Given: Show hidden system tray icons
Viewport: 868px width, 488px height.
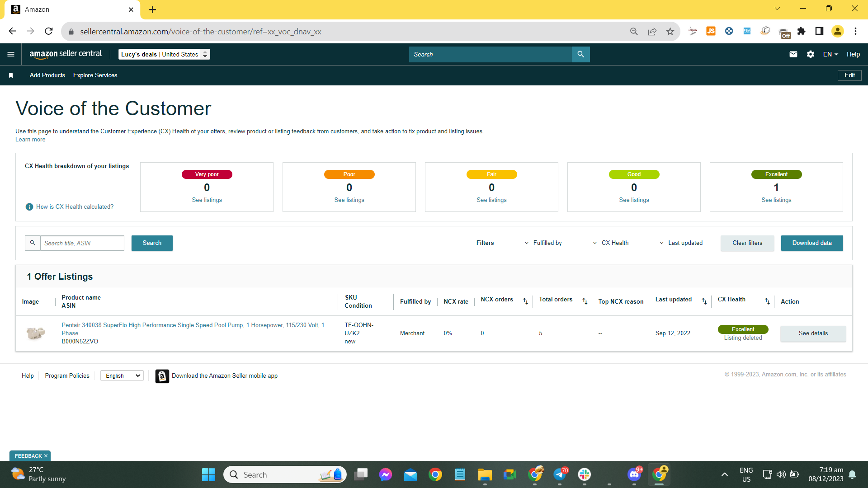Looking at the screenshot, I should pyautogui.click(x=724, y=474).
